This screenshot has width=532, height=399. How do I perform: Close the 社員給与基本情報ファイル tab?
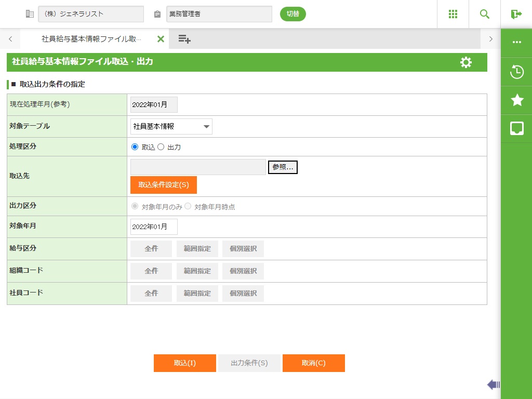tap(161, 39)
